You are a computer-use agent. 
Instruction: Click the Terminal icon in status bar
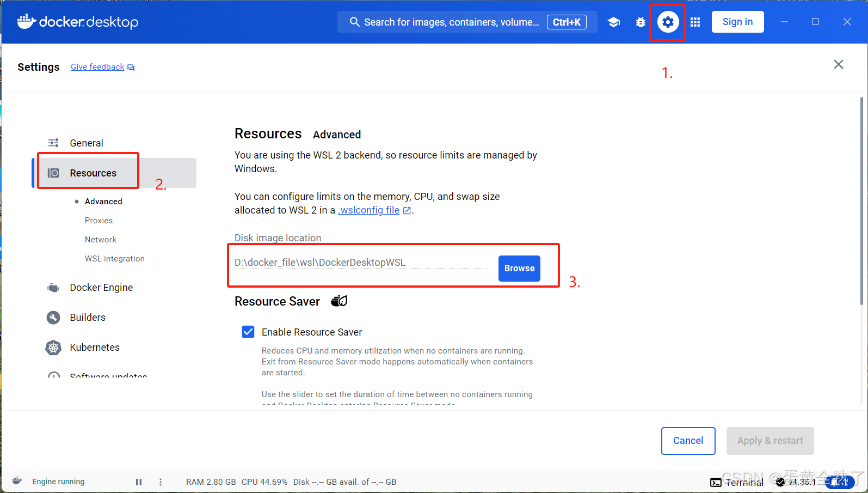(716, 483)
